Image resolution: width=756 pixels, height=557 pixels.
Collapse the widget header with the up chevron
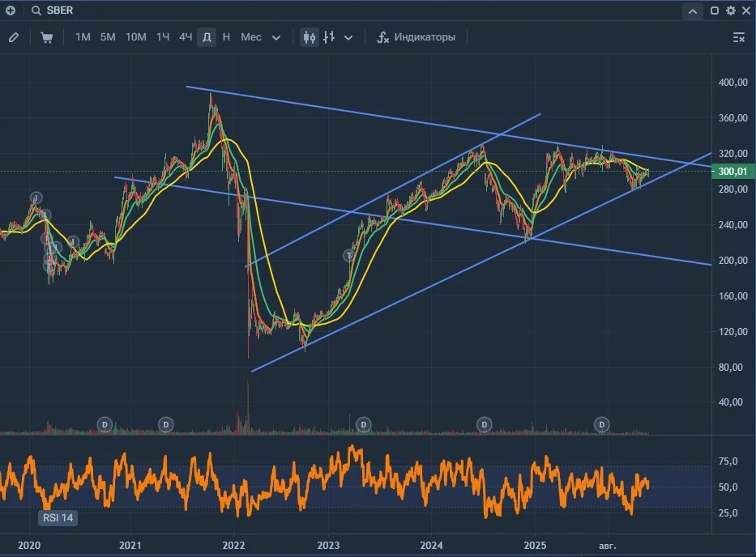[x=692, y=11]
